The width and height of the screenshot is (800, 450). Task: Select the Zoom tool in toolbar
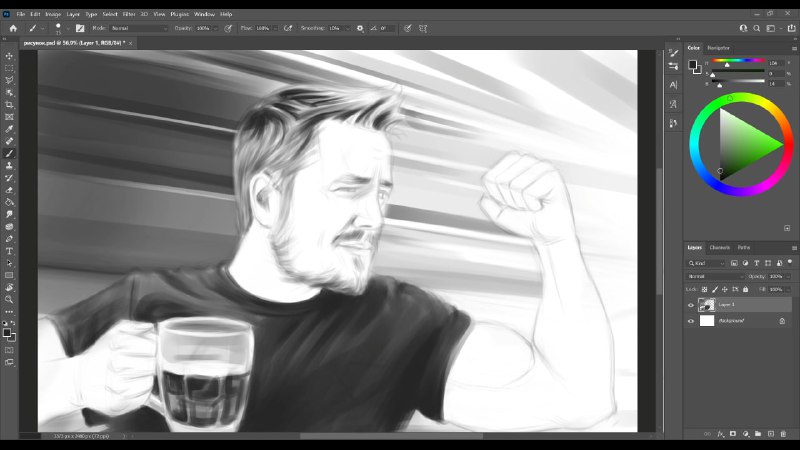[x=10, y=299]
